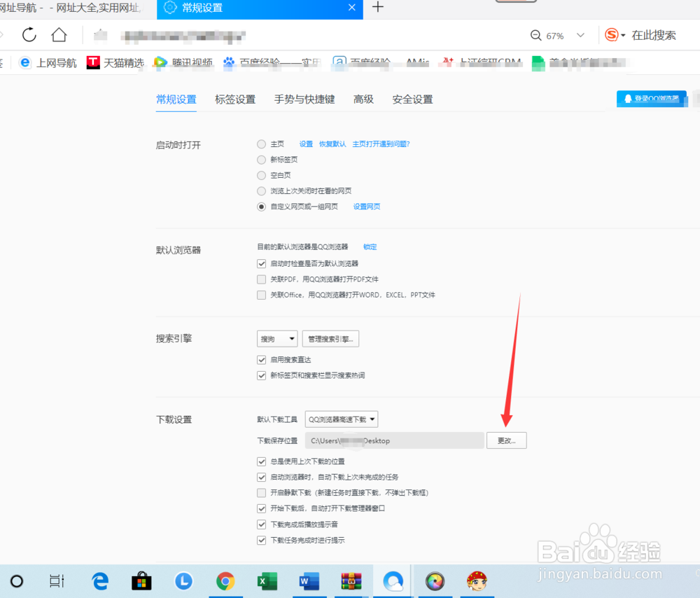Open the QQ浏览器高速下载 download tool dropdown
The image size is (700, 598).
(x=342, y=419)
